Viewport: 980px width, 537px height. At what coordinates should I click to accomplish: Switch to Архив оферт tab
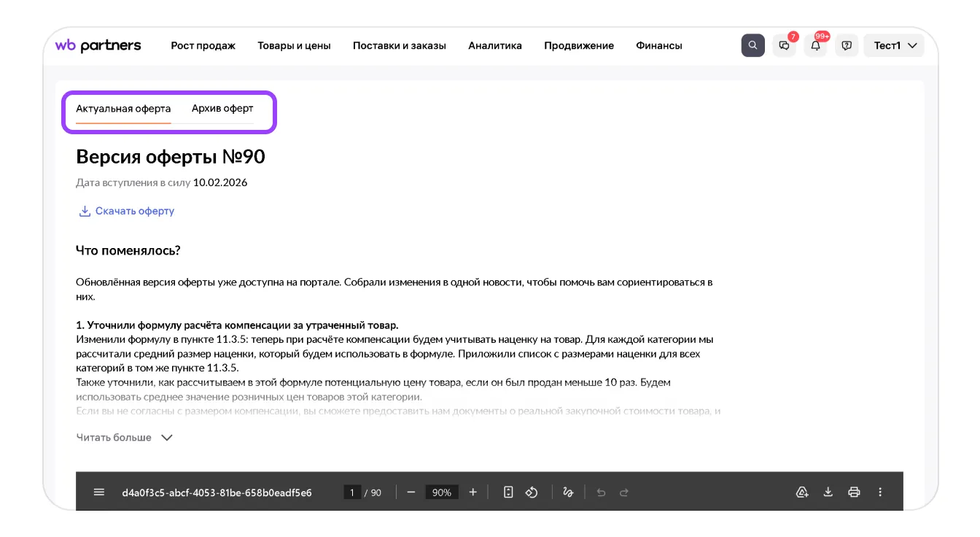[x=222, y=109]
